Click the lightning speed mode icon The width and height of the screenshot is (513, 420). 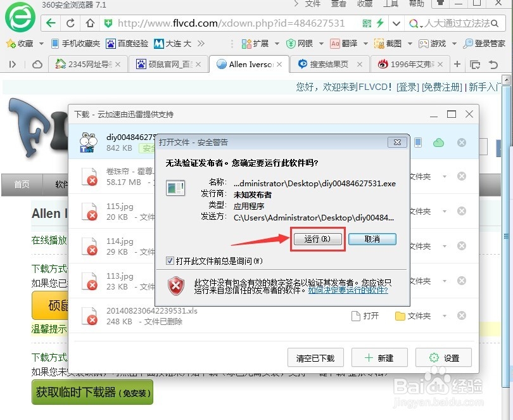click(380, 23)
